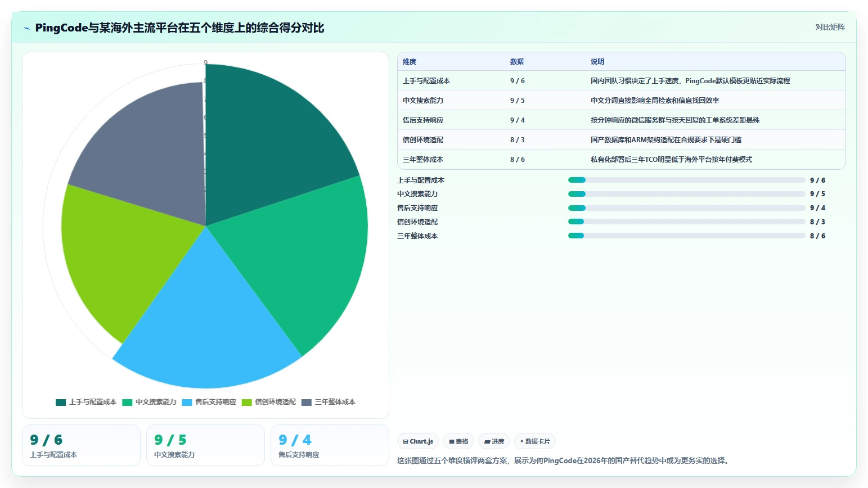The width and height of the screenshot is (868, 488).
Task: Select the 上手与配置成本 table row name
Action: [x=426, y=81]
